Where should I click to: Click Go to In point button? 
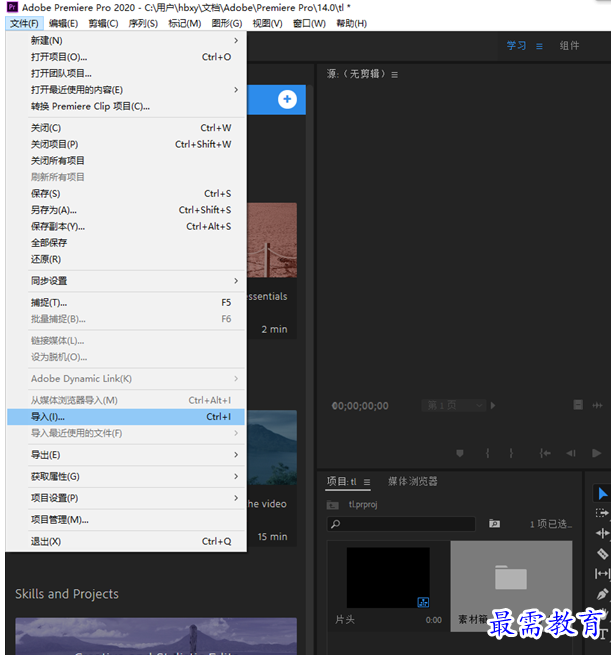(x=545, y=453)
